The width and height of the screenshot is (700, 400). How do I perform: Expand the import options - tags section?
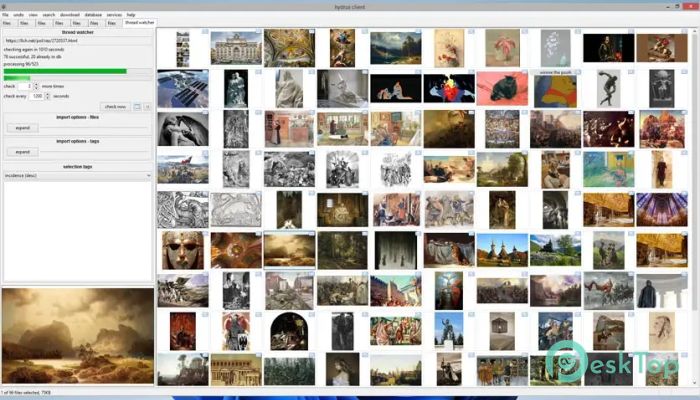tap(22, 152)
